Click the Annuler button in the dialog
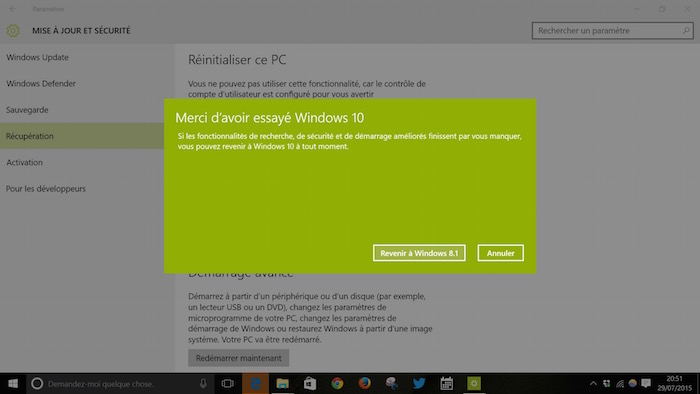Screen dimensions: 700x394 point(500,253)
